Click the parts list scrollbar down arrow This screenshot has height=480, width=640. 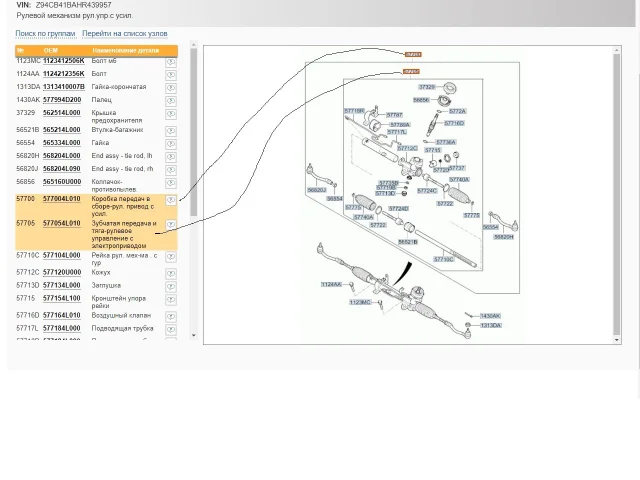pos(194,335)
